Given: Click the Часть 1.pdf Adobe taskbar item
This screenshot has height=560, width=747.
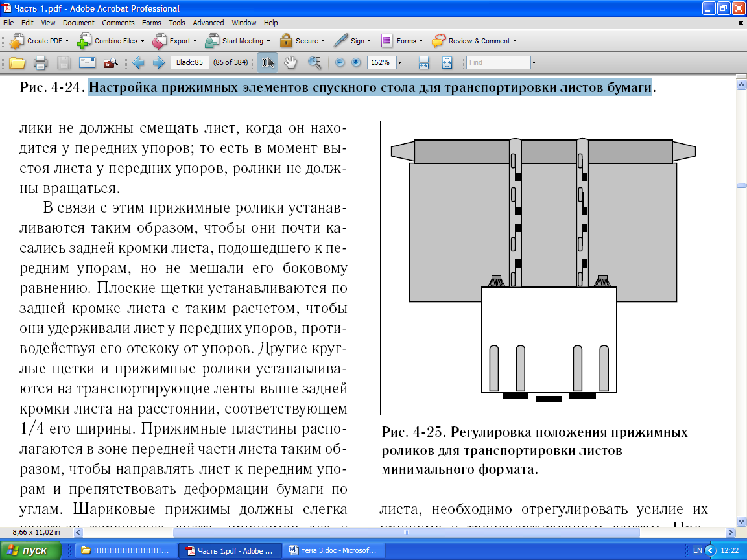Looking at the screenshot, I should click(x=230, y=550).
